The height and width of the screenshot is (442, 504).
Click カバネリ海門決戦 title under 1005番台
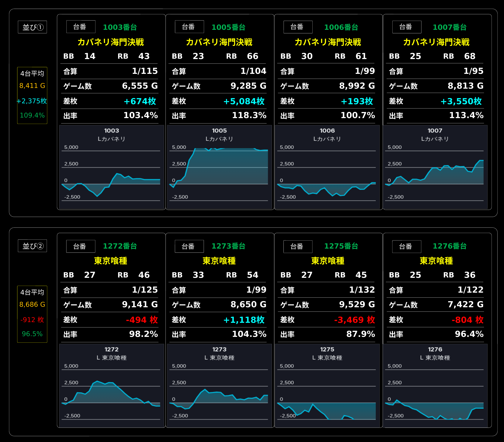point(219,42)
